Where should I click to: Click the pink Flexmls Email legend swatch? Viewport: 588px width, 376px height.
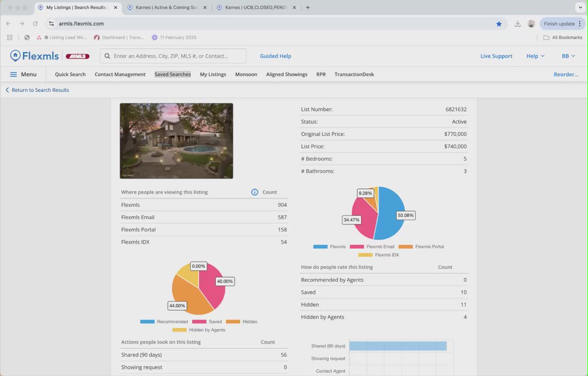click(x=356, y=247)
